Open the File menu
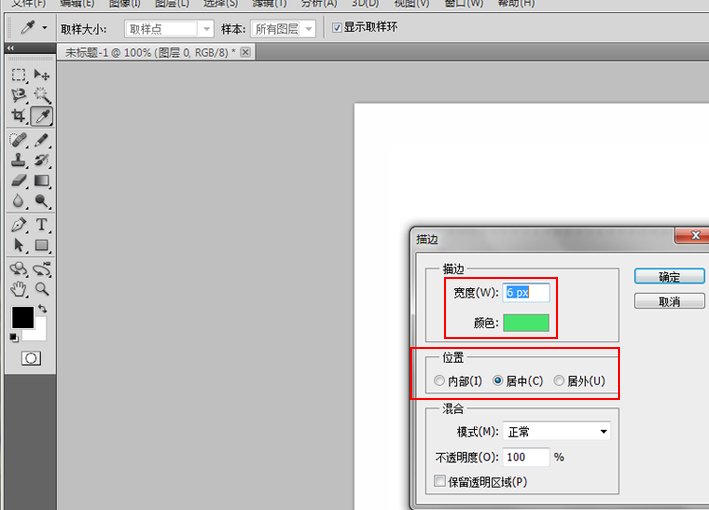The width and height of the screenshot is (709, 510). [28, 4]
